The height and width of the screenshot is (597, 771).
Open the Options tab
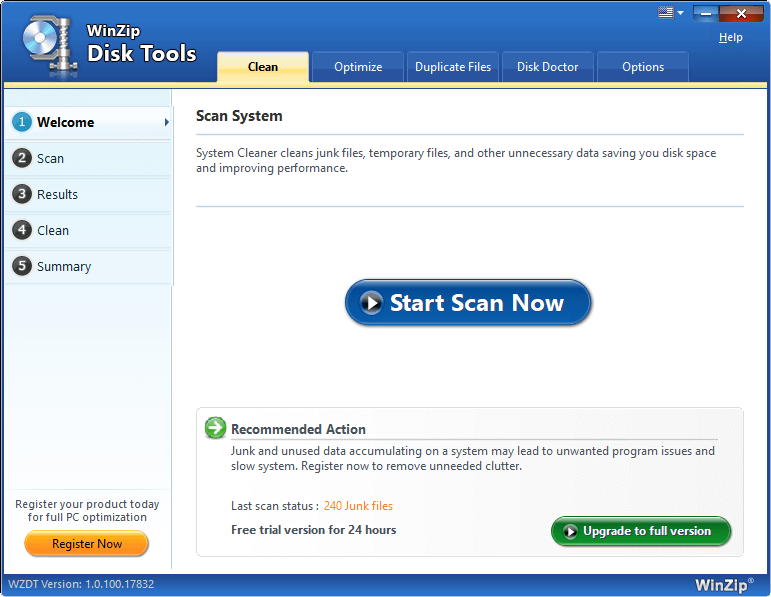point(642,67)
